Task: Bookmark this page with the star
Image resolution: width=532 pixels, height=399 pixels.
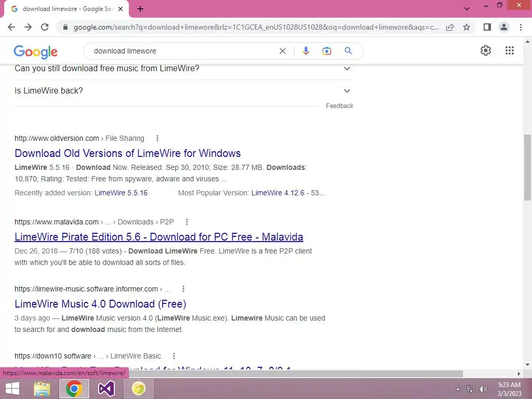Action: (467, 27)
